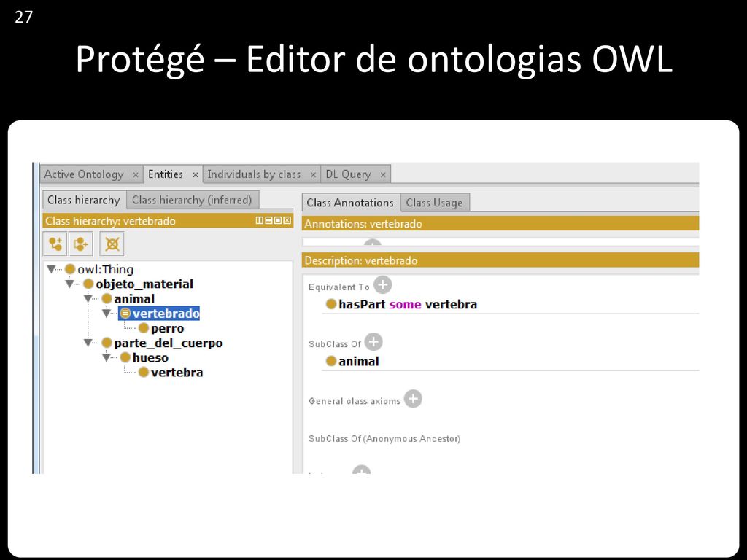The width and height of the screenshot is (747, 560).
Task: Open the Class Usage tab
Action: (434, 203)
